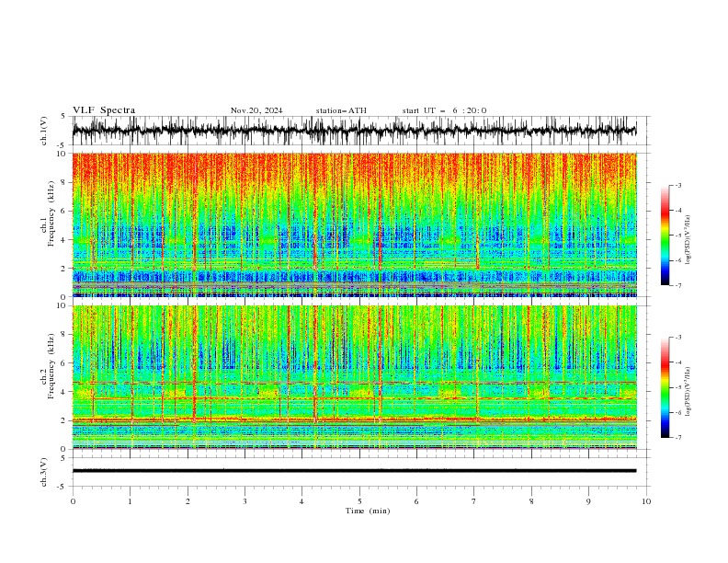Click the "8" tick on the time axis
Viewport: 728px width, 563px height.
pyautogui.click(x=531, y=501)
